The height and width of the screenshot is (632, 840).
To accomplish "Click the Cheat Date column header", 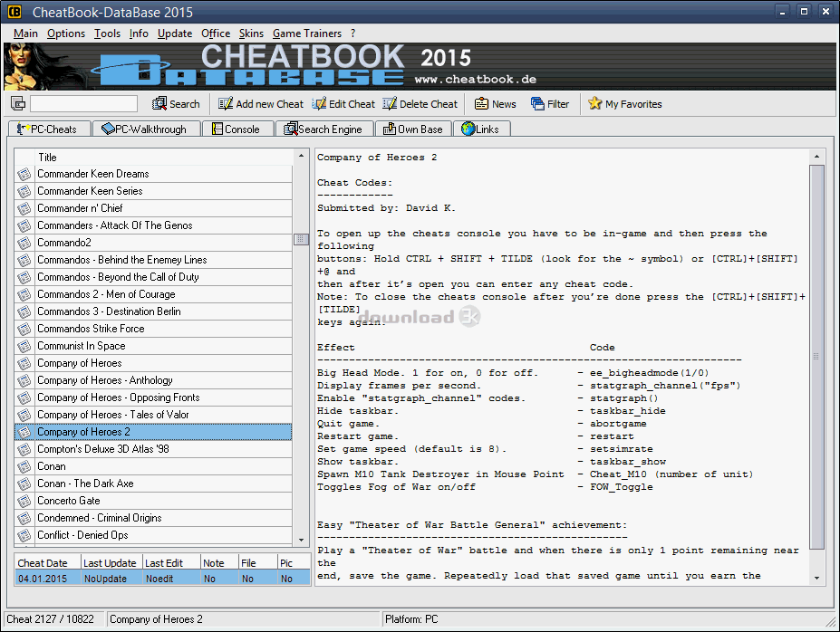I will point(48,563).
